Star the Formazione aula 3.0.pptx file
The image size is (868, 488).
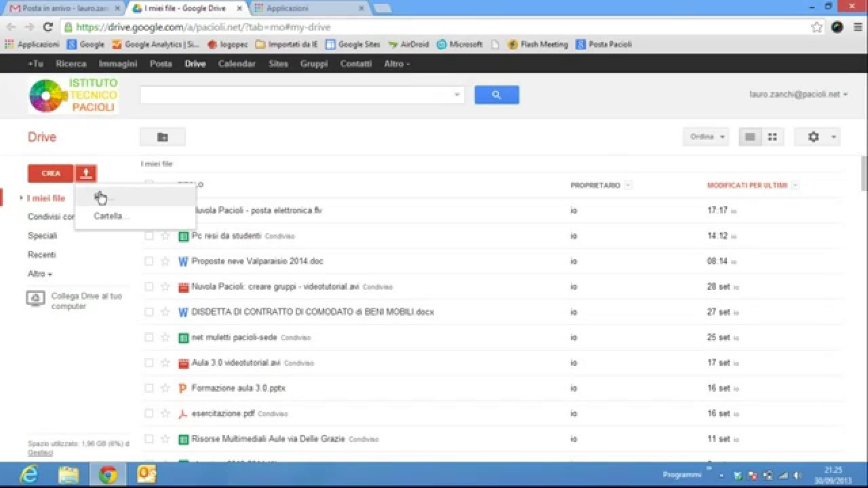(x=165, y=388)
